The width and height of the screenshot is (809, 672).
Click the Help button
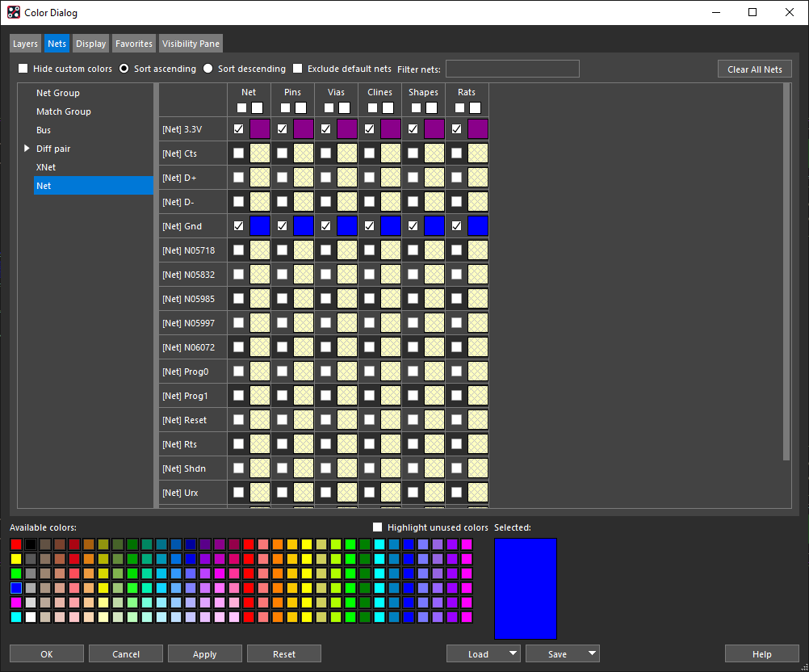tap(761, 654)
